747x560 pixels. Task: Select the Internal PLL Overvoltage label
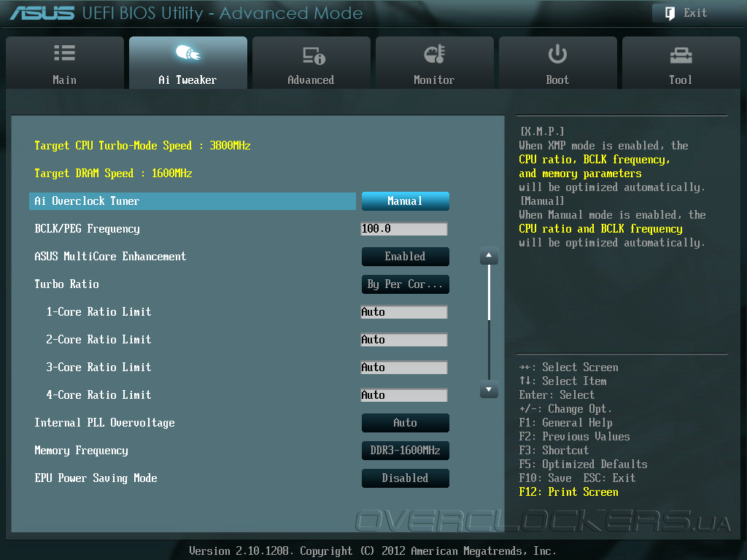[104, 423]
